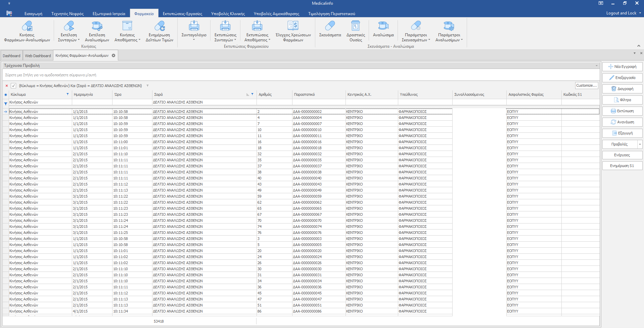Click the application logo menu icon
Image resolution: width=644 pixels, height=328 pixels.
coord(9,13)
